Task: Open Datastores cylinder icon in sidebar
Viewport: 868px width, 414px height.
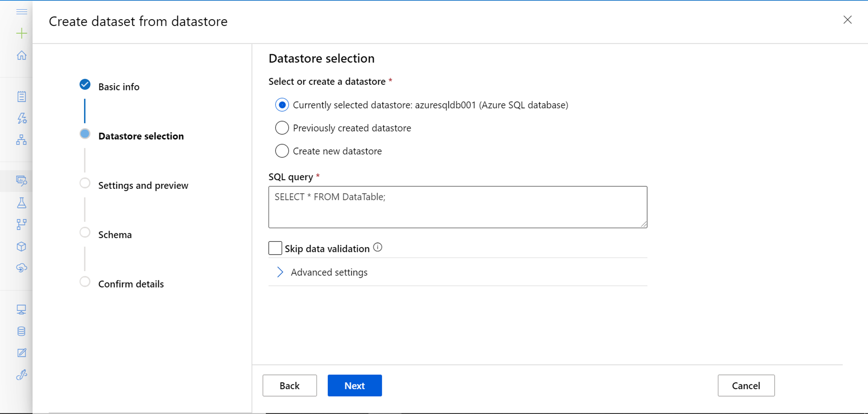Action: [x=22, y=331]
